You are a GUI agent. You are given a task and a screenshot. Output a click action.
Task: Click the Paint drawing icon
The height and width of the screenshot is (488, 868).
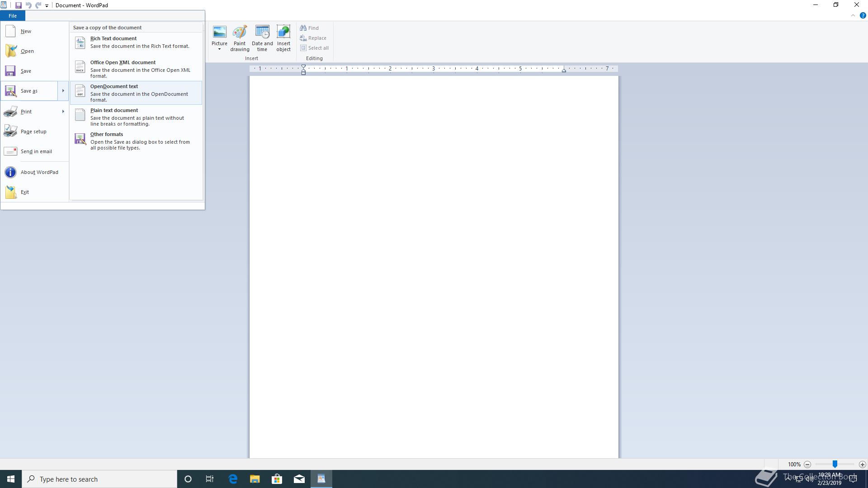pos(240,38)
